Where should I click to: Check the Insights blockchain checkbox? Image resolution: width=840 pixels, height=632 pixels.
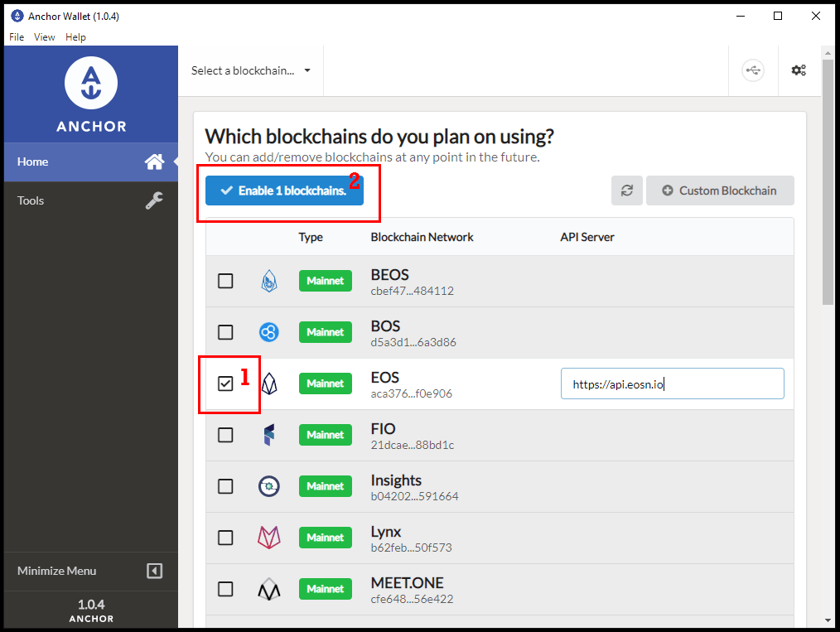(x=225, y=486)
